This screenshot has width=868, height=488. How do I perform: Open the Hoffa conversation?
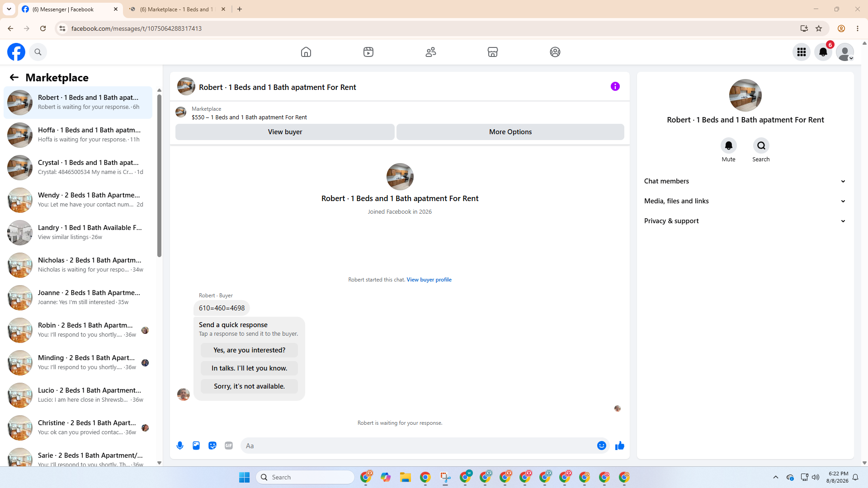pos(78,135)
